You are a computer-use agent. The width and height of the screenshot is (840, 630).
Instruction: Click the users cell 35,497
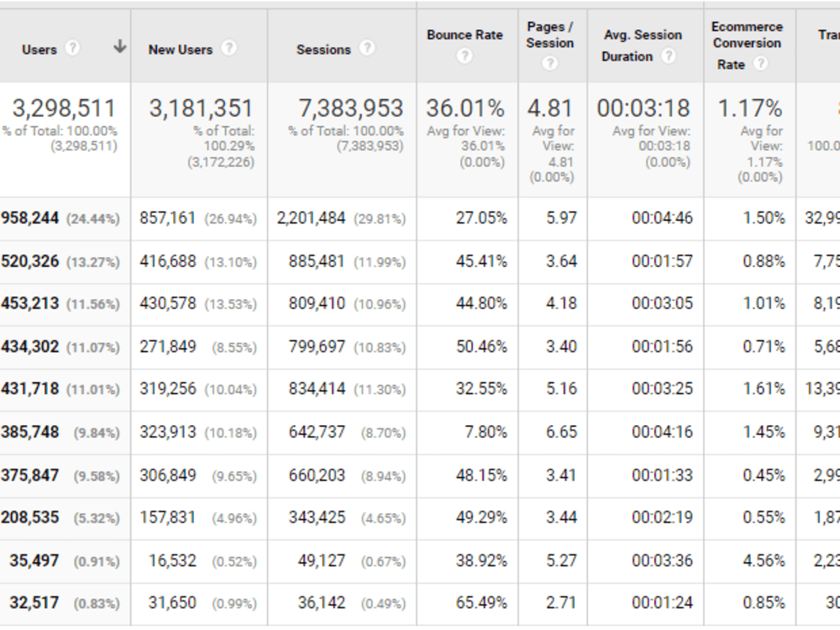tap(34, 560)
